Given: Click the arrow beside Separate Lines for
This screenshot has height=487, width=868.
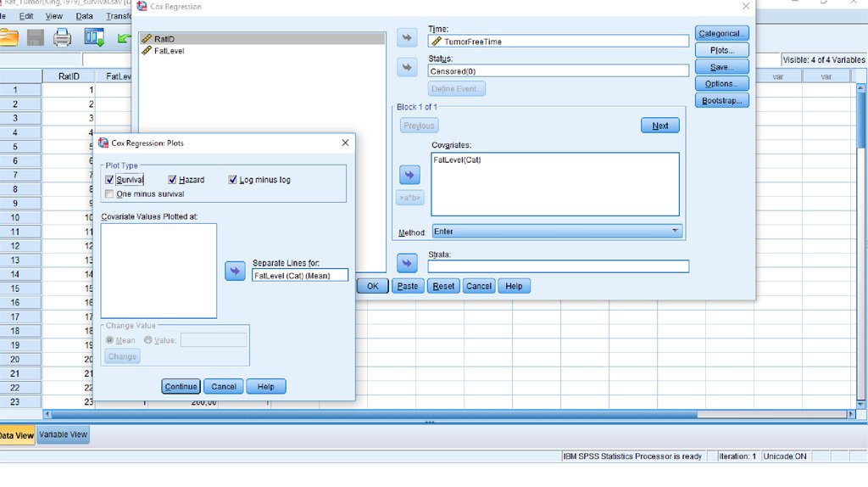Looking at the screenshot, I should click(235, 271).
